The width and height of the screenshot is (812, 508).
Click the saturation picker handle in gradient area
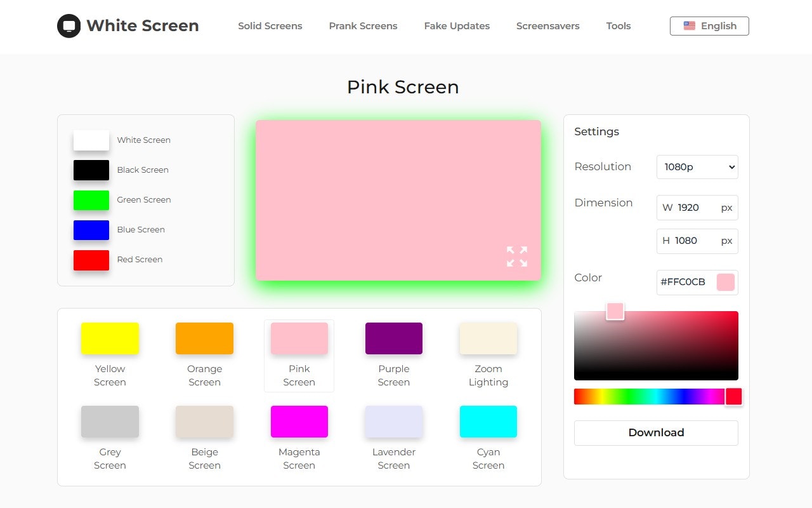pos(615,311)
